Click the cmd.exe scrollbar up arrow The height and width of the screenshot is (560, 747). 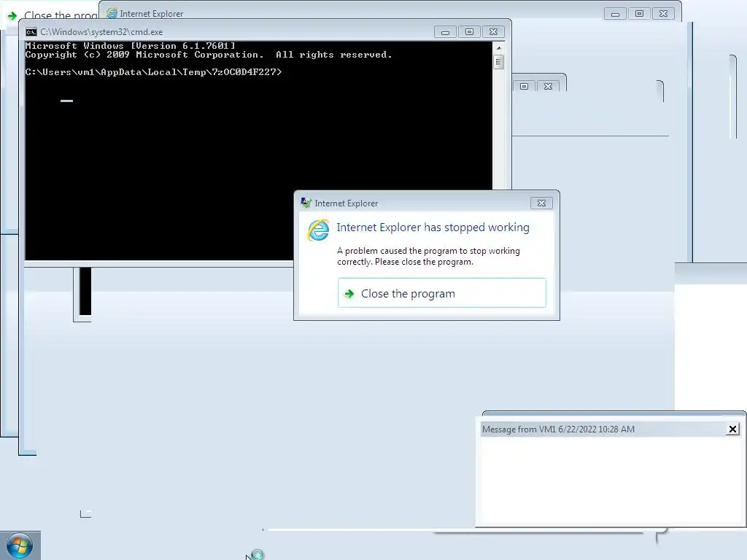(499, 47)
